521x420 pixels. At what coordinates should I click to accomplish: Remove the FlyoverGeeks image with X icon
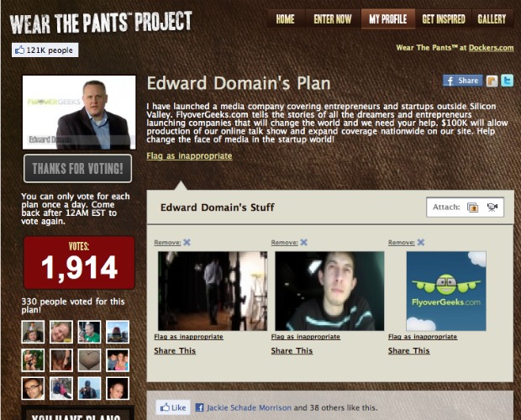[421, 243]
